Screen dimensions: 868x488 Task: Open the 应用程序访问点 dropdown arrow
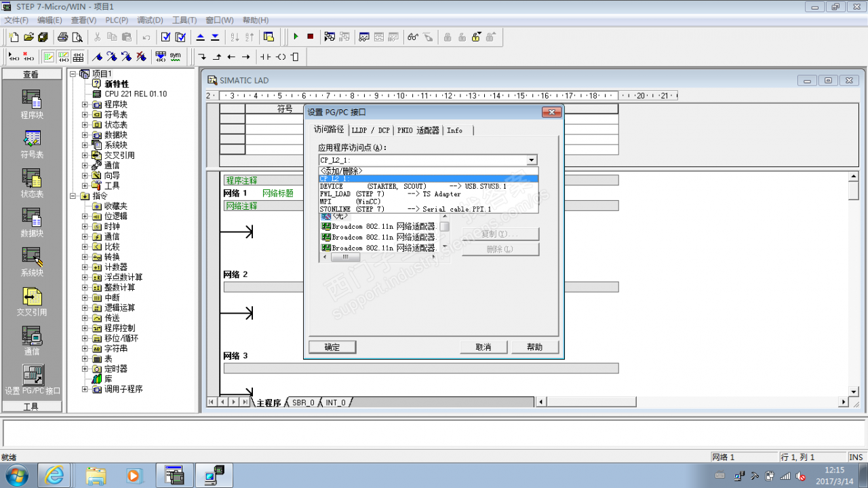(x=532, y=160)
